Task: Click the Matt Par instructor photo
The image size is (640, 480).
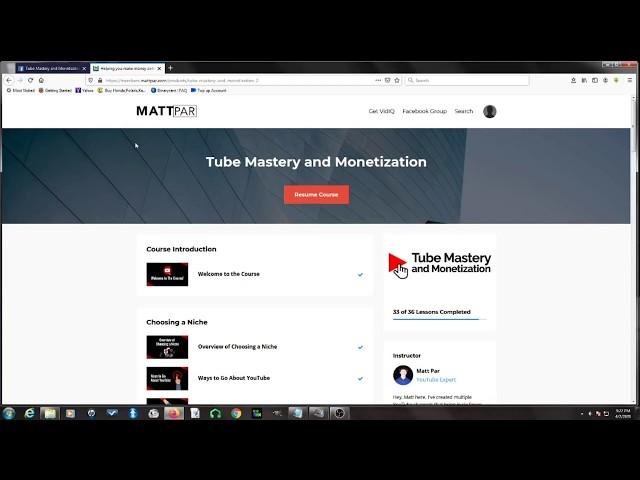Action: tap(403, 375)
